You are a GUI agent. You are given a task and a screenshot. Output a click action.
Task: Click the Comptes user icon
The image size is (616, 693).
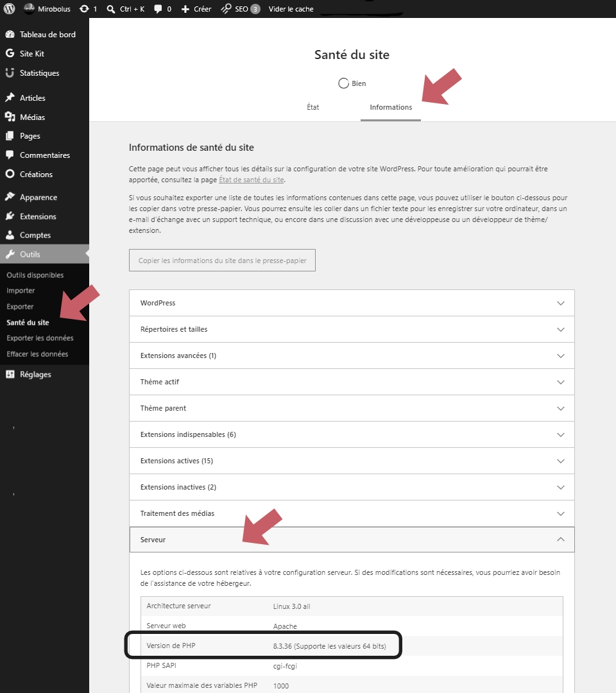tap(10, 235)
